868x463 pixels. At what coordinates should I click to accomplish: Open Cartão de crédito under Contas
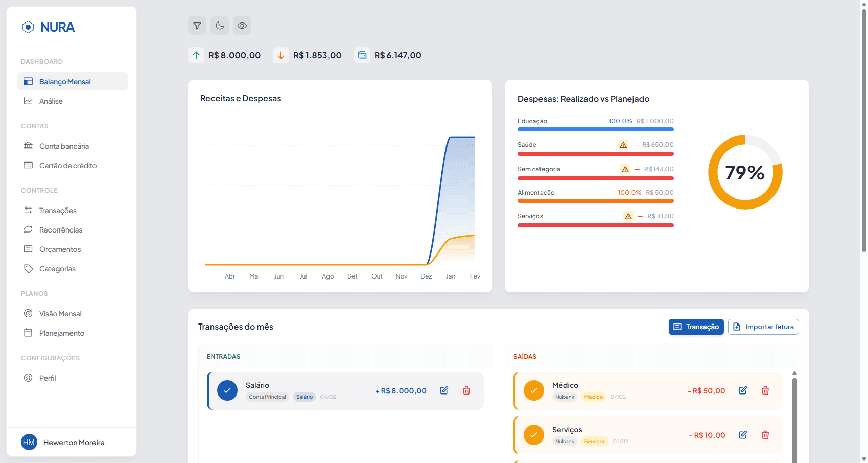point(68,165)
